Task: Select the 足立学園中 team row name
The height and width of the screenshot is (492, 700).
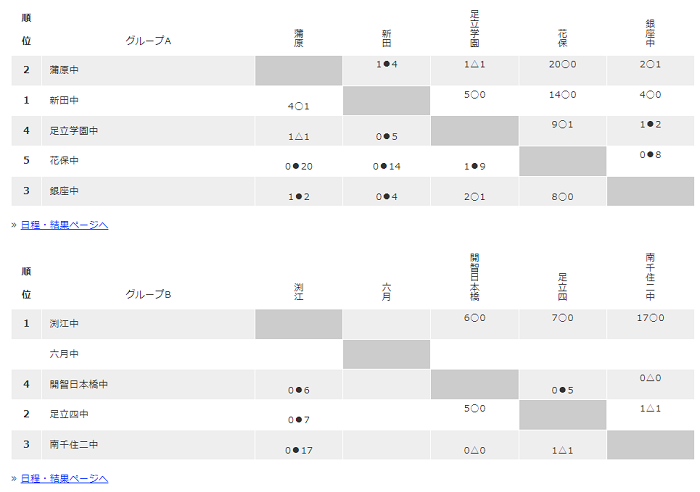Action: [74, 130]
